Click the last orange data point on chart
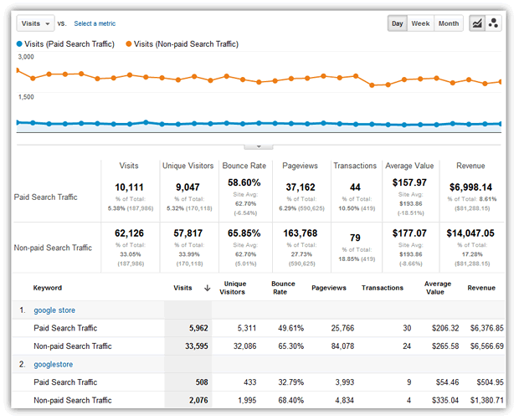The width and height of the screenshot is (519, 420). [x=500, y=82]
